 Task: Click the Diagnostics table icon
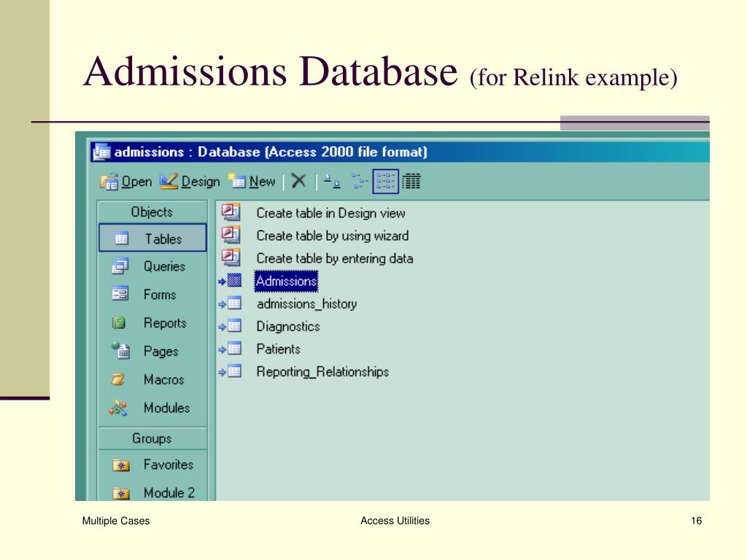[231, 326]
